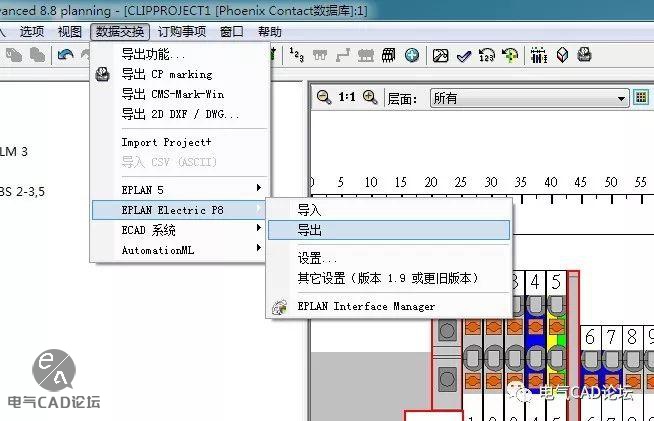The width and height of the screenshot is (654, 421).
Task: Click the undo arrow toolbar icon
Action: (65, 55)
